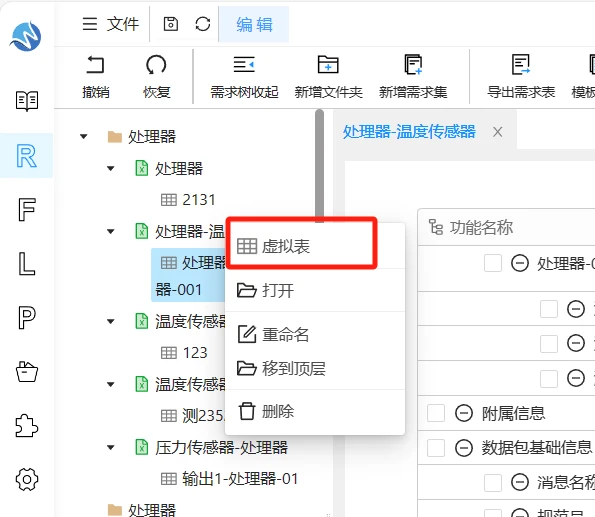Open the basket sidebar icon
The height and width of the screenshot is (517, 595).
pyautogui.click(x=27, y=371)
